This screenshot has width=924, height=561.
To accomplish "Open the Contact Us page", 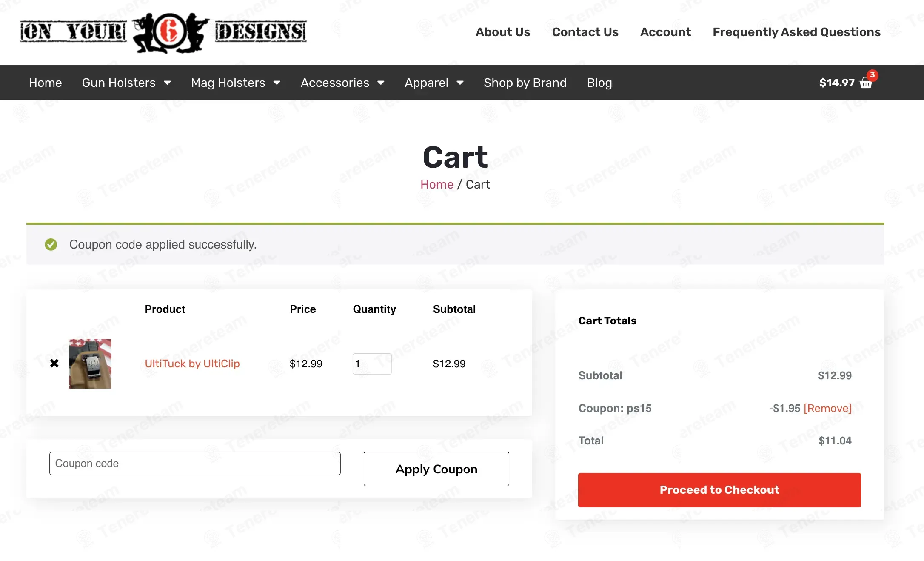I will (585, 32).
